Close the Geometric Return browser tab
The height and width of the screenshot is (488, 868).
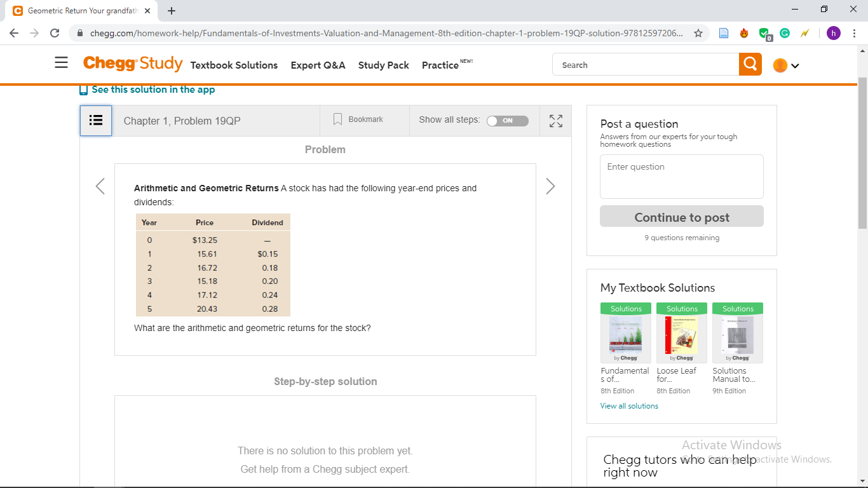147,11
